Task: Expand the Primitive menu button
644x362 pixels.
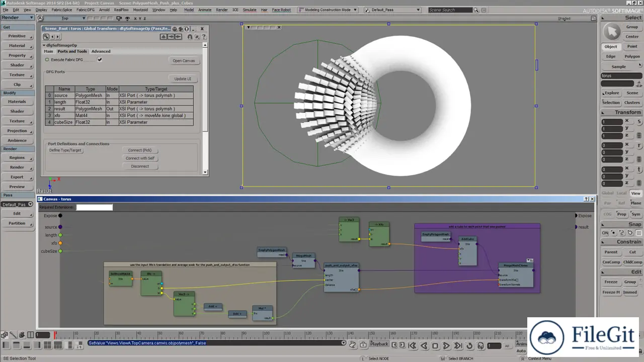Action: click(17, 36)
